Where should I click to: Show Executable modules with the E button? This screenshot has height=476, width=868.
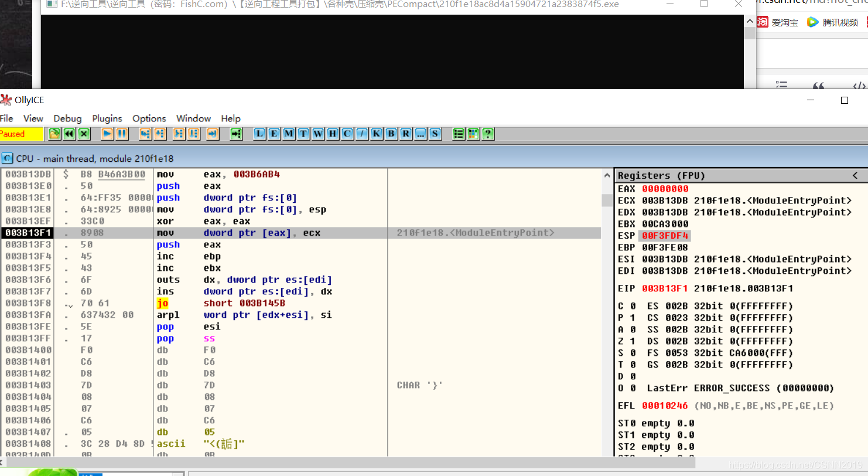(x=274, y=134)
